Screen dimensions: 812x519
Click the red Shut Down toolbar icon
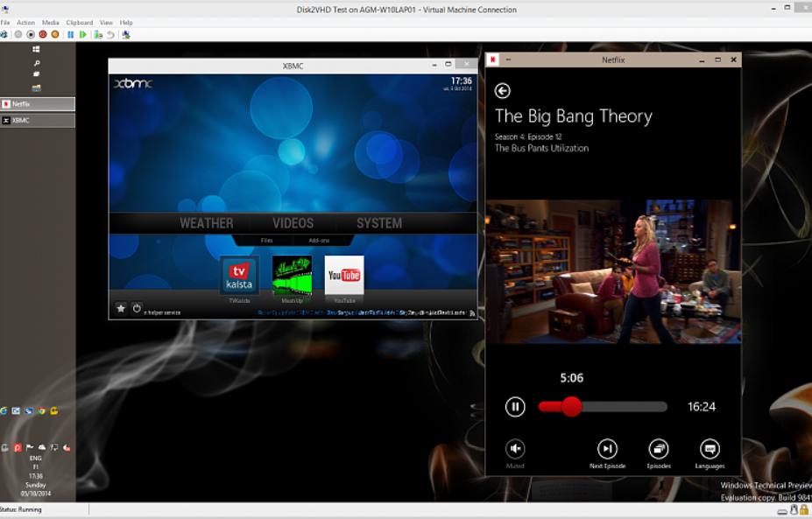(x=42, y=34)
